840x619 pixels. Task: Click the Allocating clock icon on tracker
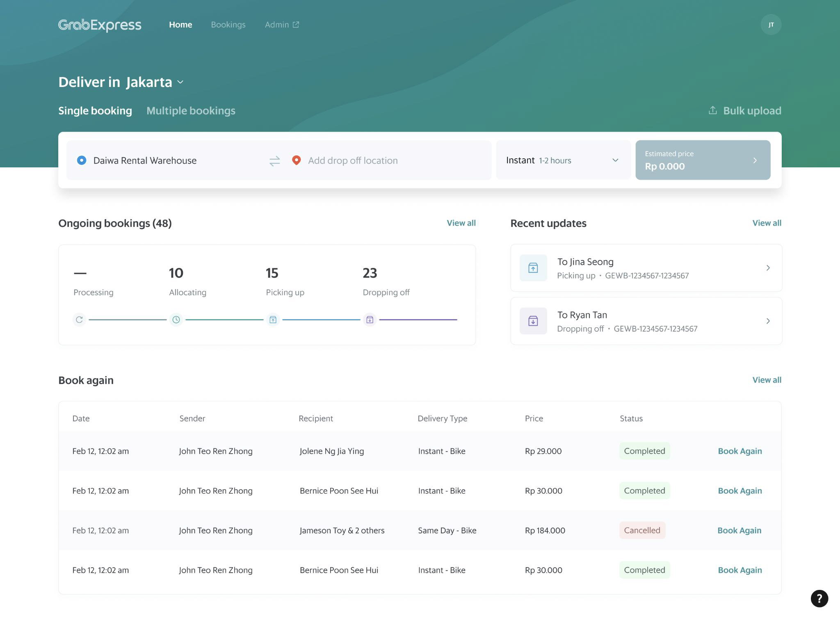[x=176, y=320]
